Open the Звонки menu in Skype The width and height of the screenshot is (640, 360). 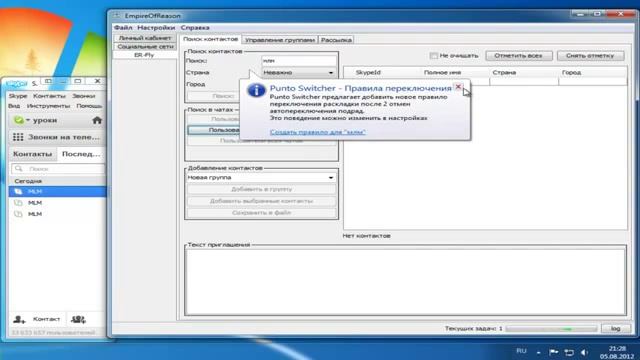coord(84,96)
